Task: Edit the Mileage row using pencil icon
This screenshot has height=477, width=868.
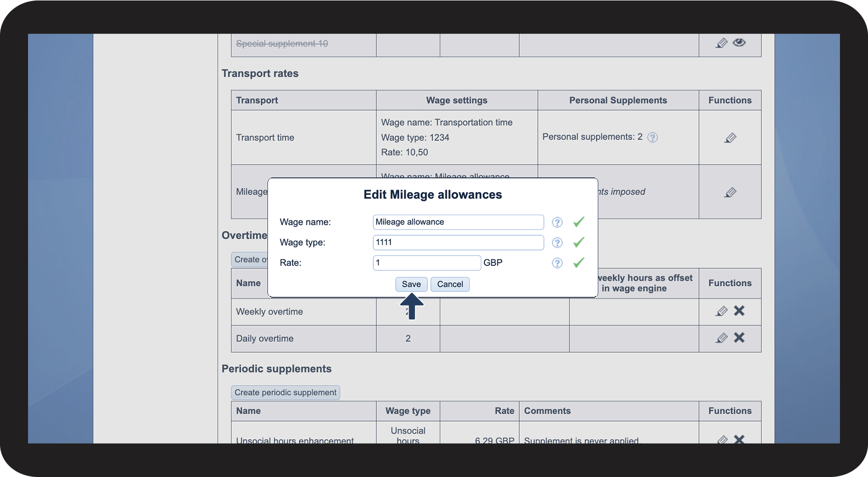Action: [730, 193]
